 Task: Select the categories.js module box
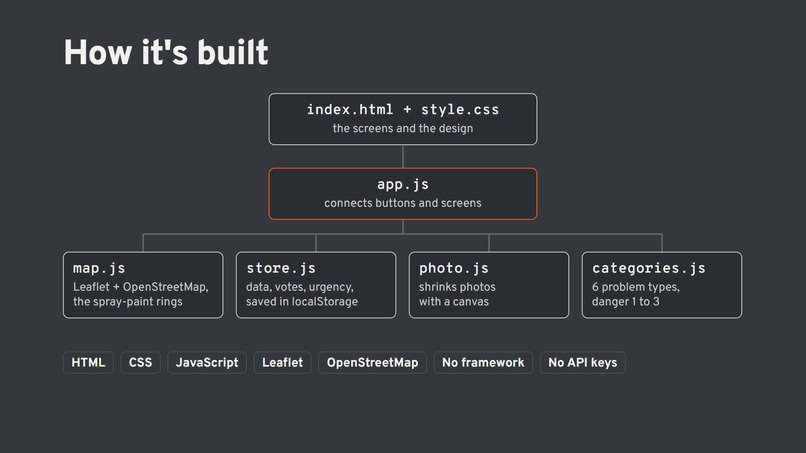tap(662, 285)
